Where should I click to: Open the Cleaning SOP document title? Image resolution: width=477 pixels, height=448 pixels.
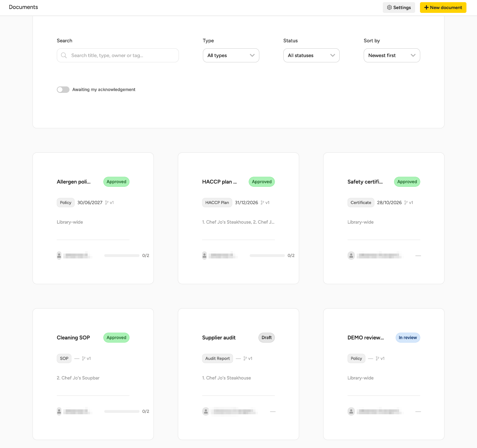tap(73, 337)
